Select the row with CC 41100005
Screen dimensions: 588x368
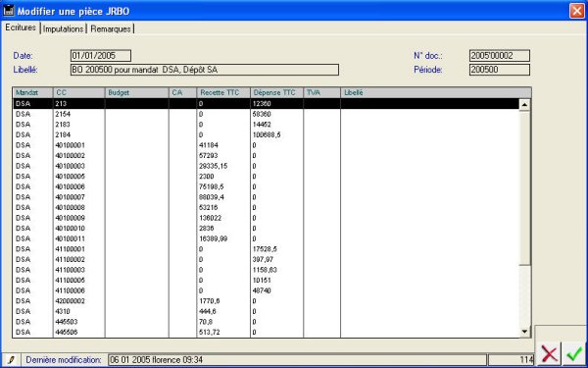point(266,280)
